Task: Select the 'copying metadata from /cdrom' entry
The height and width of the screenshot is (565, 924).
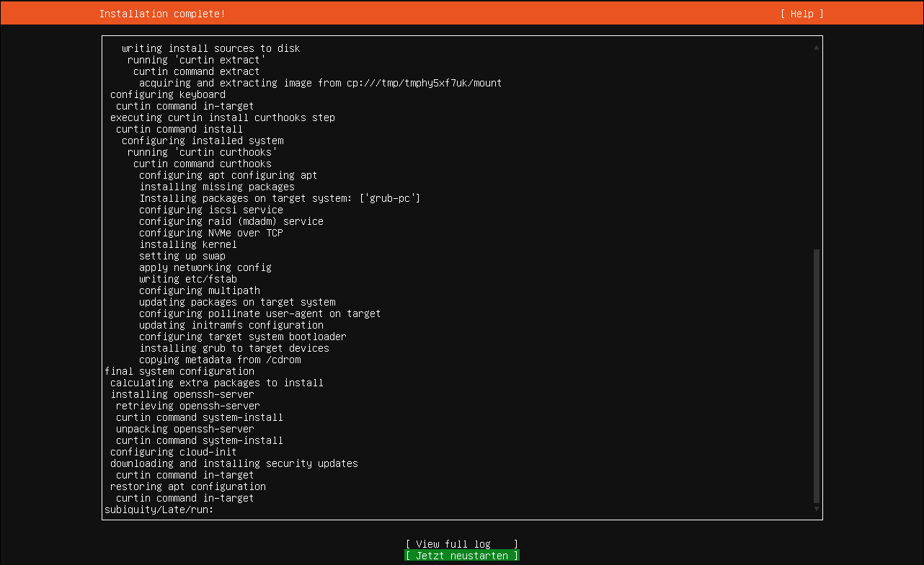Action: (220, 359)
